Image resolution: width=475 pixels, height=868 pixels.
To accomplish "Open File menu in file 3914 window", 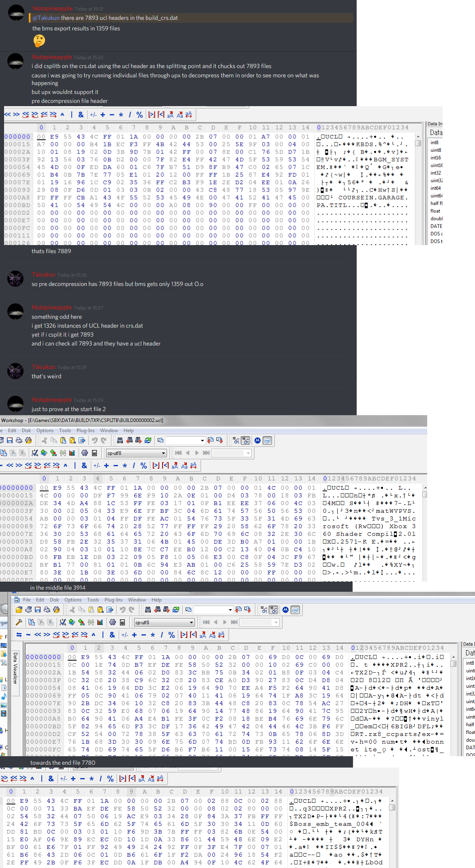I will [x=27, y=600].
